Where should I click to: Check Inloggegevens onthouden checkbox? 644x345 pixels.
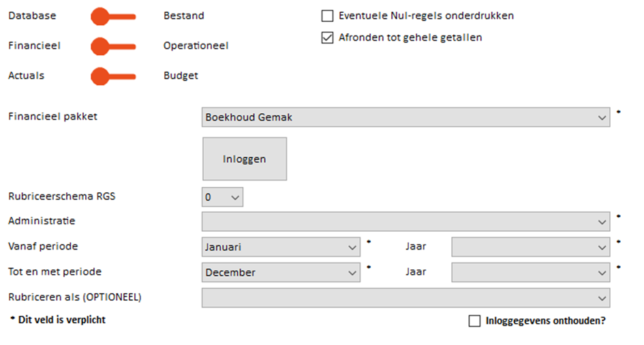[x=474, y=320]
